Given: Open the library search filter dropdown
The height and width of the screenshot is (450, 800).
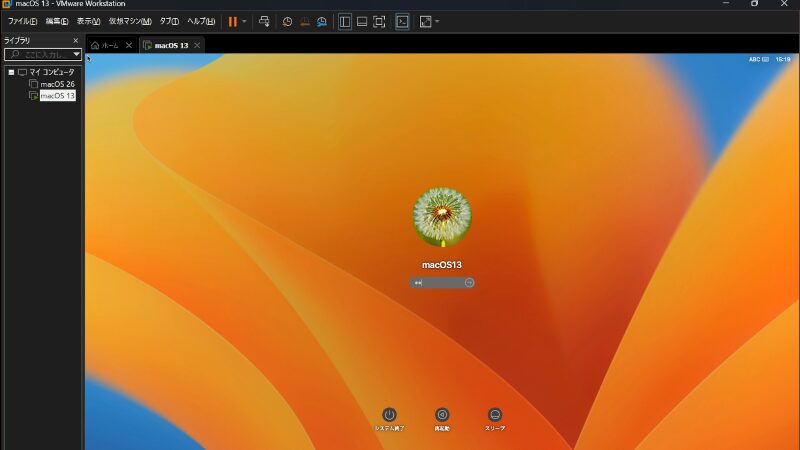Looking at the screenshot, I should click(x=76, y=54).
